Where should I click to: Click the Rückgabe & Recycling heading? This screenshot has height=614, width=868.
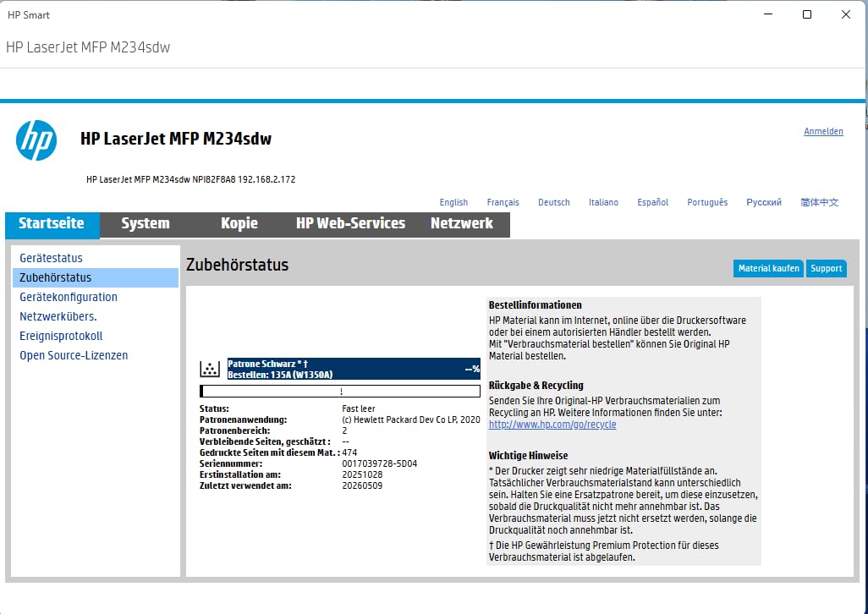536,386
